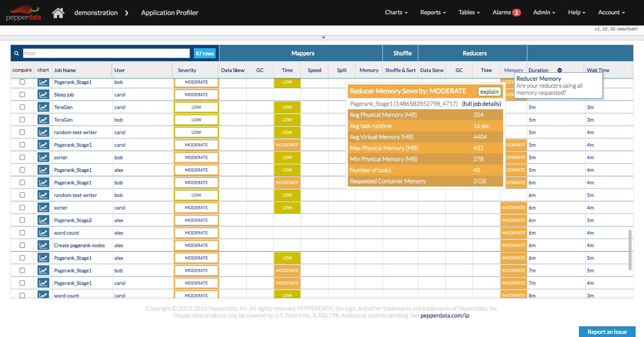Click severity MODERATE cell for sorter carol
644x337 pixels.
coord(196,208)
